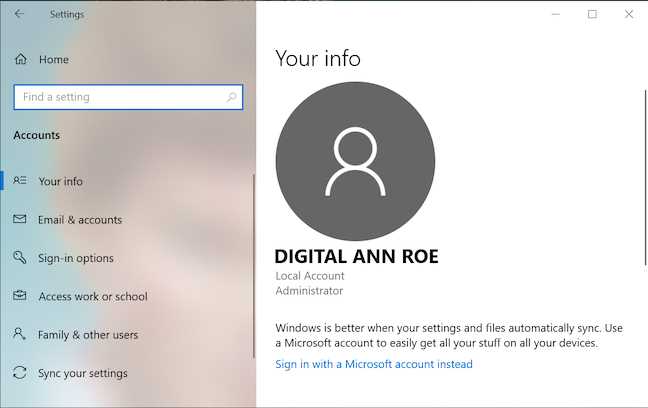648x408 pixels.
Task: Sign in with a Microsoft account instead
Action: (374, 364)
